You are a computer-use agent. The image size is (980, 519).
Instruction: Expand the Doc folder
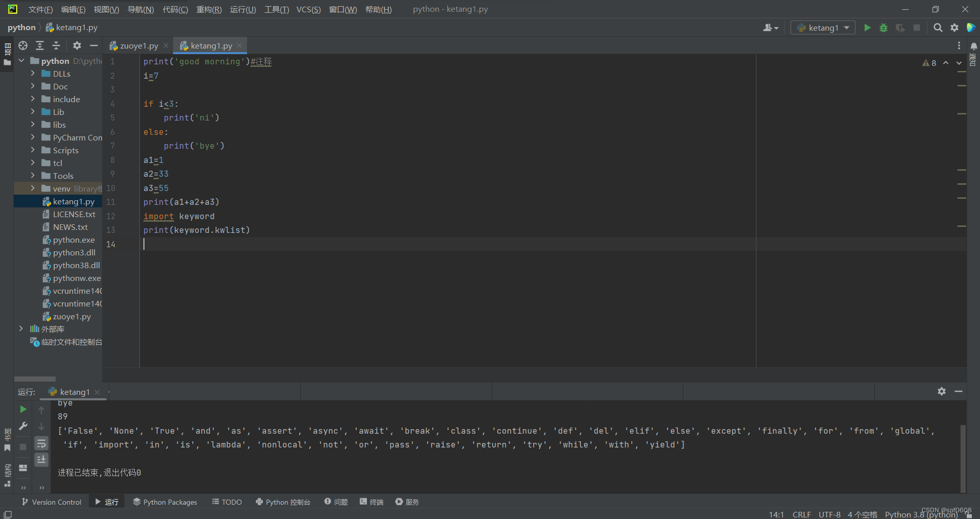coord(33,86)
